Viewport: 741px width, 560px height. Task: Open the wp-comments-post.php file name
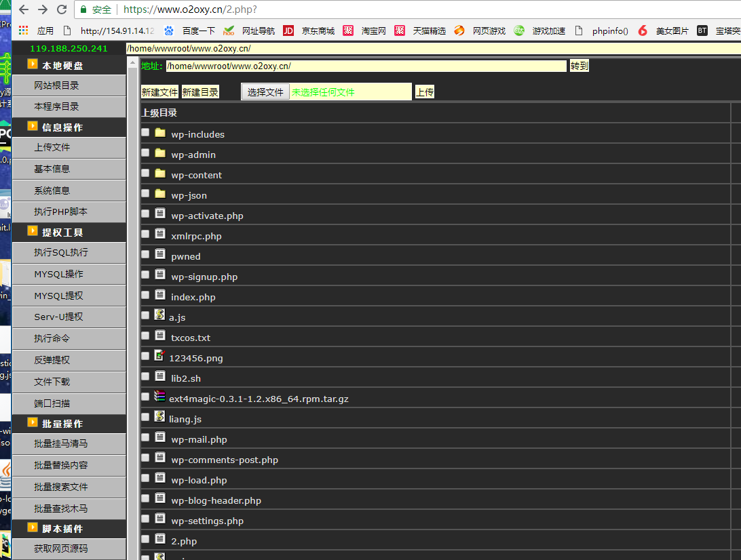tap(225, 460)
